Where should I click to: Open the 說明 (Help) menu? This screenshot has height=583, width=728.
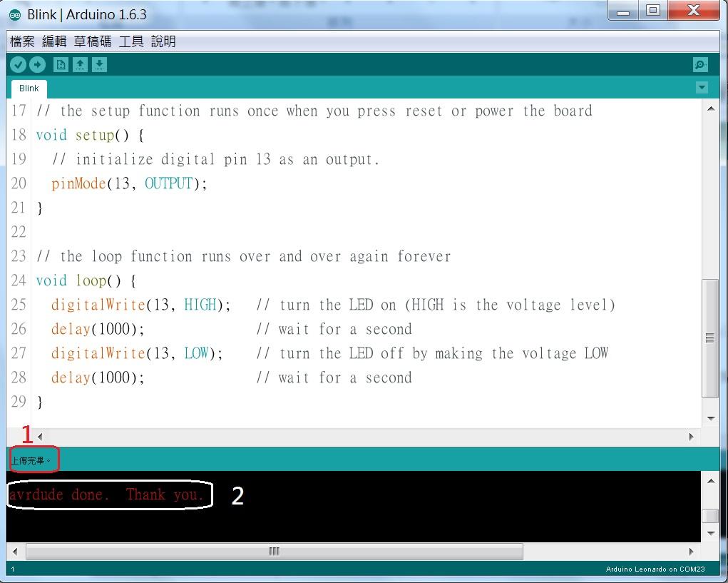pyautogui.click(x=163, y=41)
